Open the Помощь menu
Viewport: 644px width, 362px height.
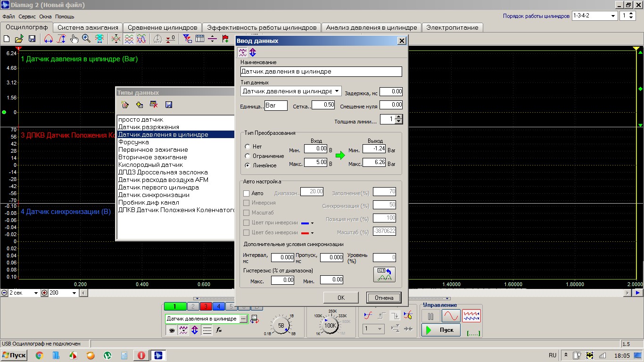tap(65, 16)
